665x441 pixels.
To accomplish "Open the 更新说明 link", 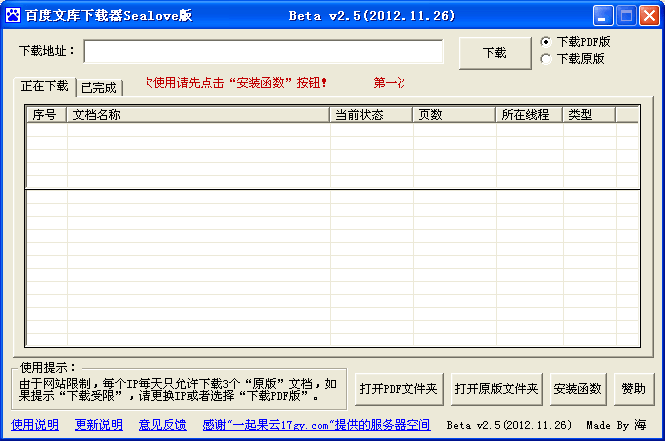I will [99, 425].
